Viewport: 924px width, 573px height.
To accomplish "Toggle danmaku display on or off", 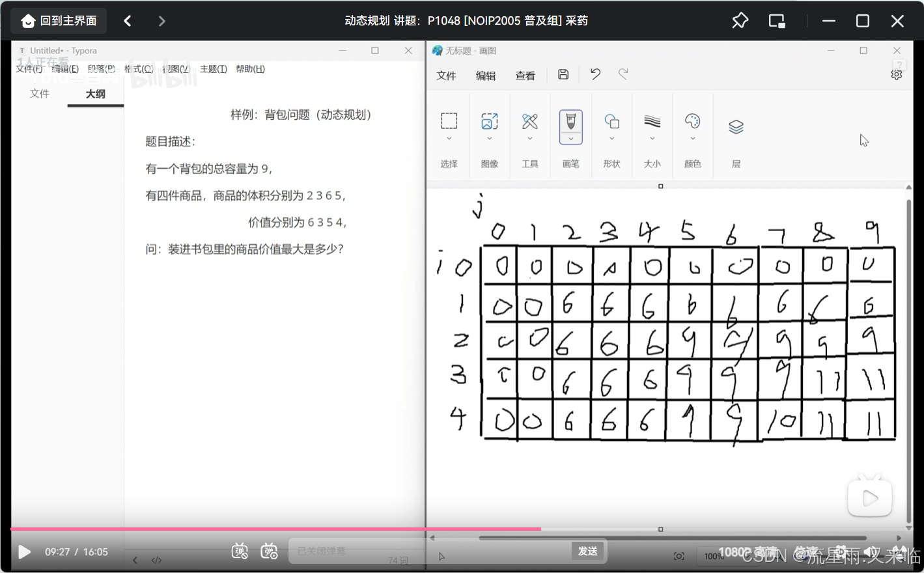I will 240,552.
